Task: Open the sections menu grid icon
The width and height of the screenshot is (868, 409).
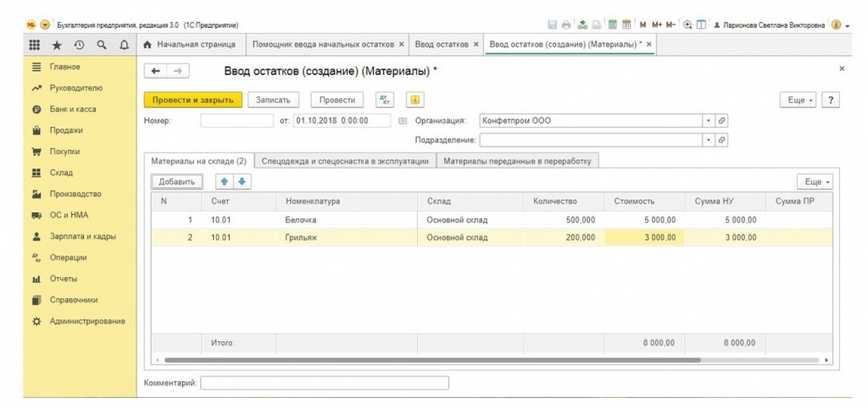Action: (35, 46)
